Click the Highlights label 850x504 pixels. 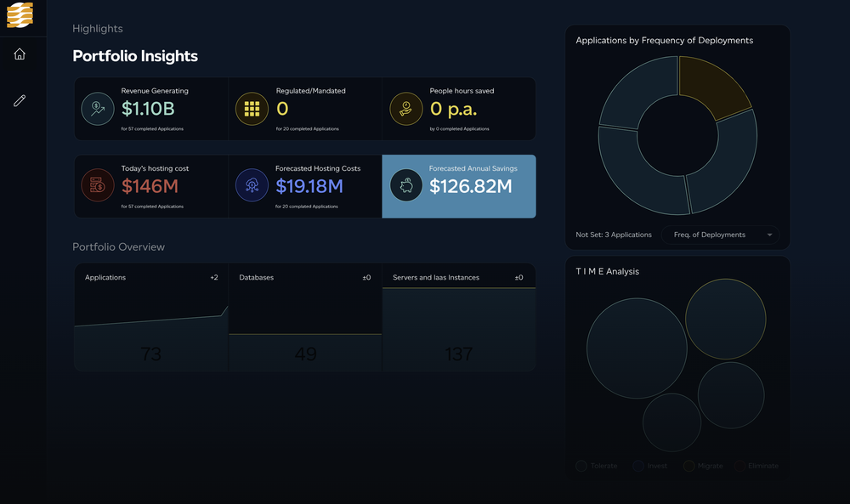coord(98,29)
